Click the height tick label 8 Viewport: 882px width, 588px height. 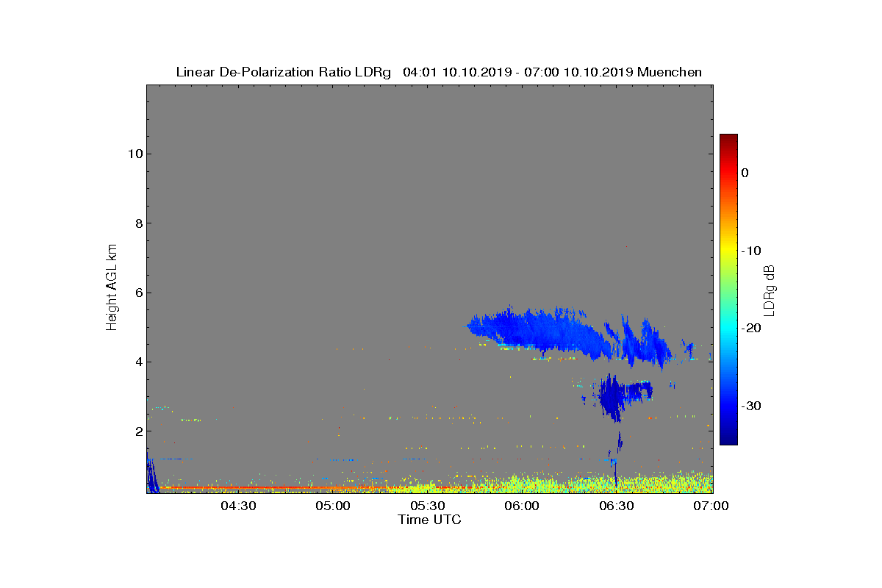[137, 223]
